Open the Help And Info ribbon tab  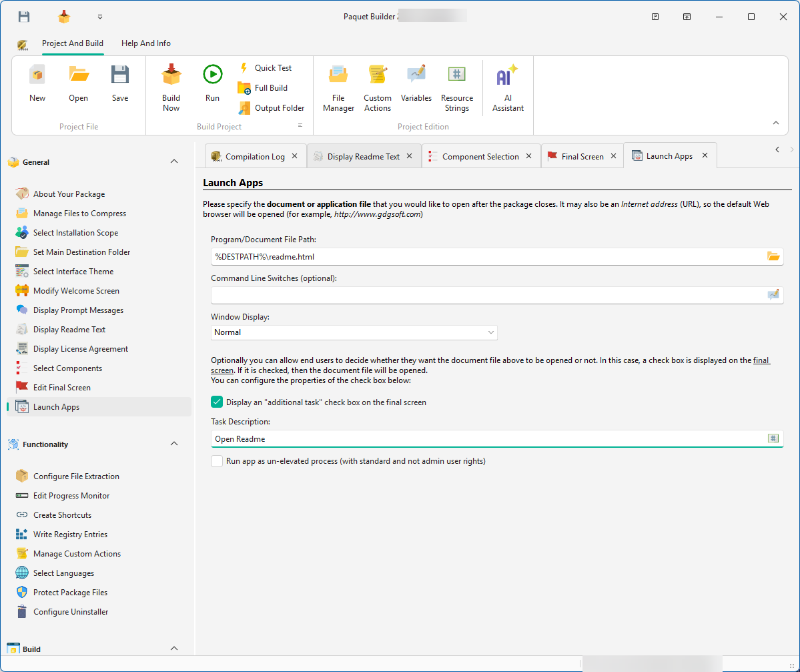point(145,43)
